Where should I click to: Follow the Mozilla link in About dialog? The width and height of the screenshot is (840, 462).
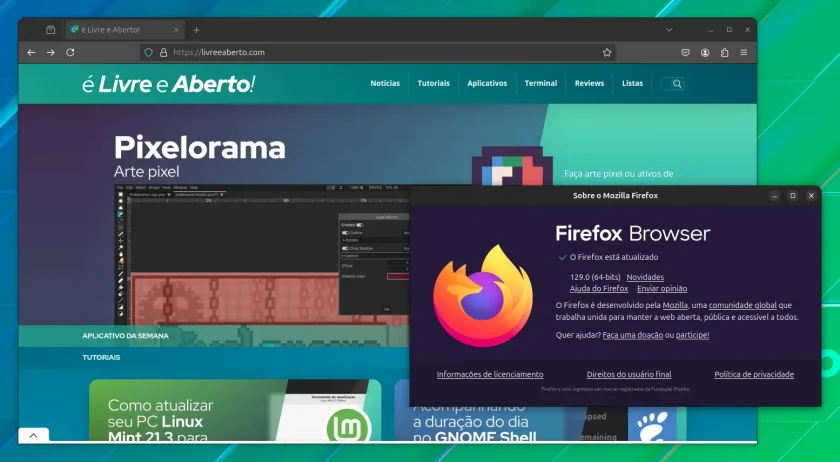click(x=675, y=305)
